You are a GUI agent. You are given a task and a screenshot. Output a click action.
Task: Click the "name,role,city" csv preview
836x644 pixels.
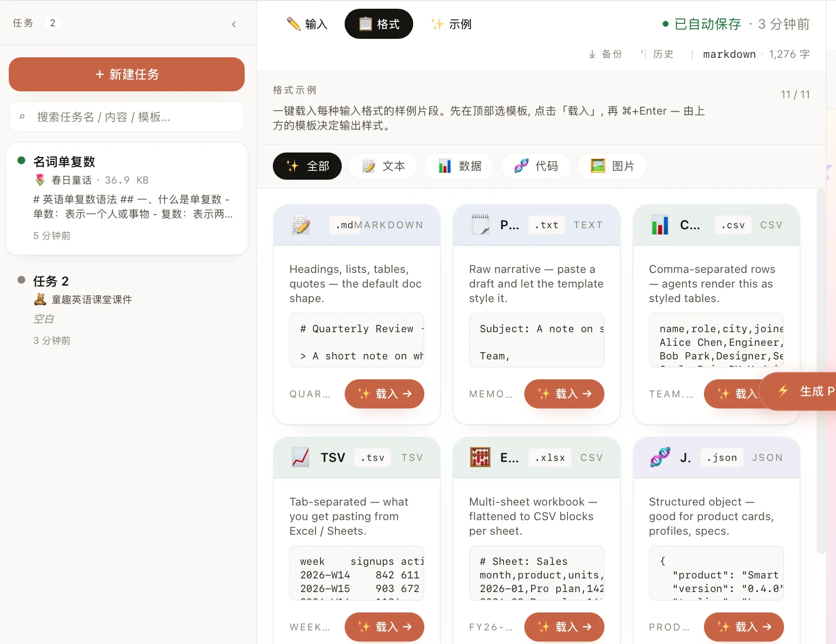pos(717,340)
